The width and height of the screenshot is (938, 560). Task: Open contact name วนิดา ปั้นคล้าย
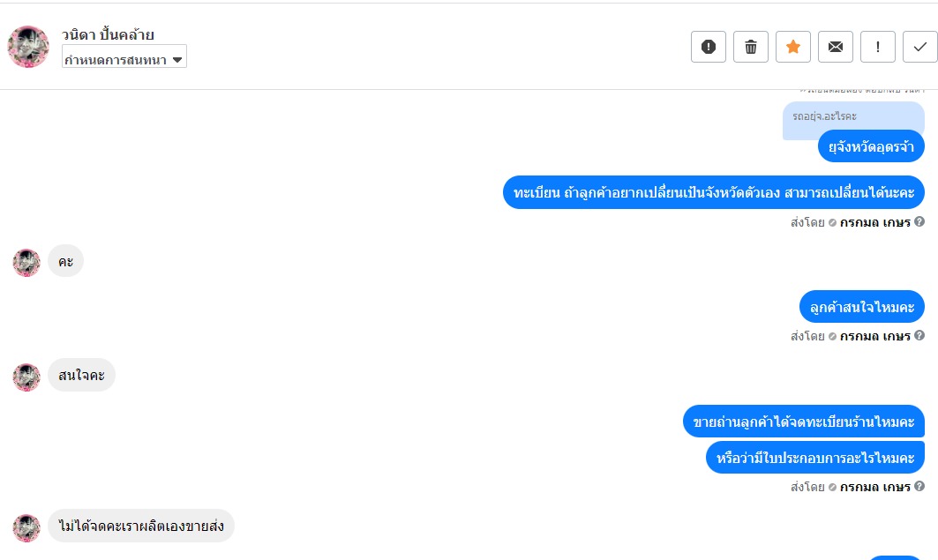tap(108, 35)
